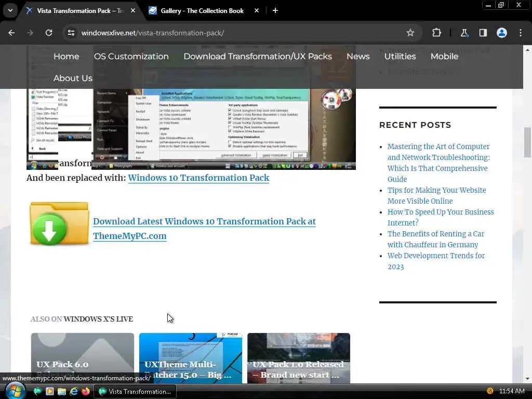Image resolution: width=532 pixels, height=399 pixels.
Task: Open Tips for Making Your Website Visible post
Action: [x=436, y=195]
